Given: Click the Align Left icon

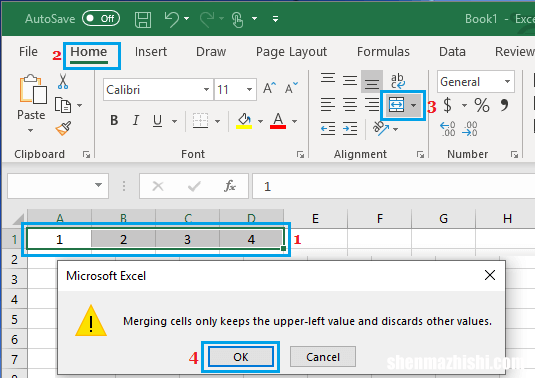Looking at the screenshot, I should point(328,104).
